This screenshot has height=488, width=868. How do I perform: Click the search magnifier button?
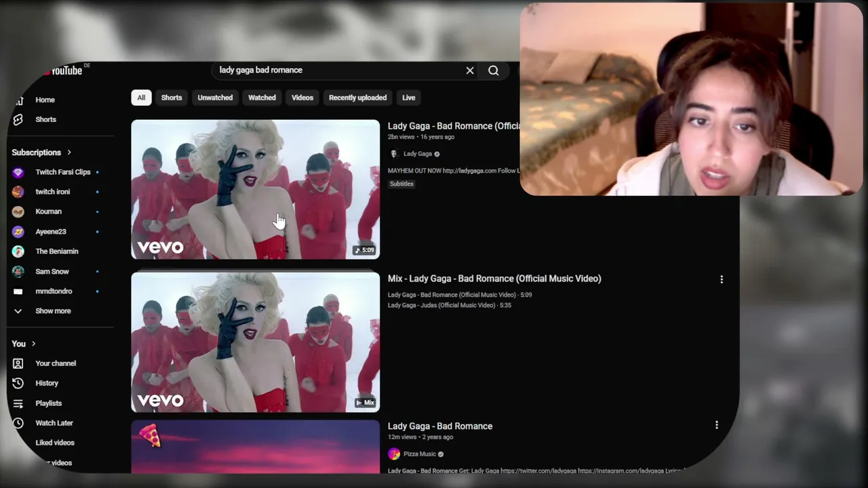click(494, 70)
